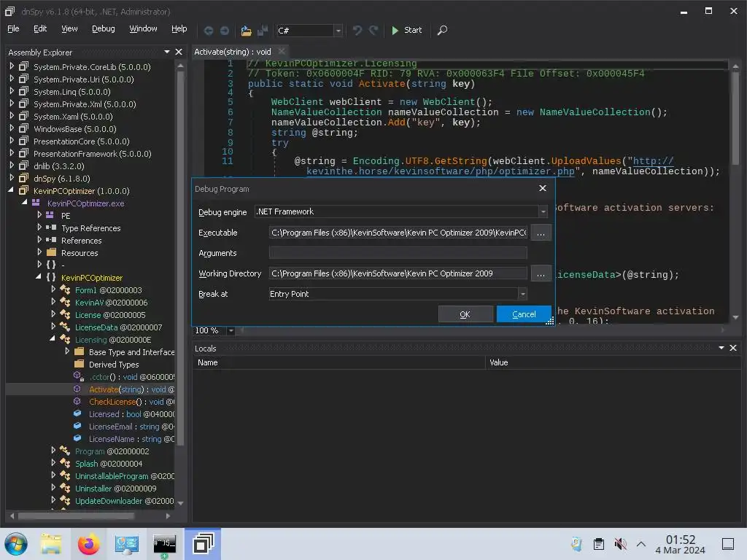The image size is (747, 560).
Task: Click OK in Debug Program dialog
Action: pyautogui.click(x=465, y=314)
